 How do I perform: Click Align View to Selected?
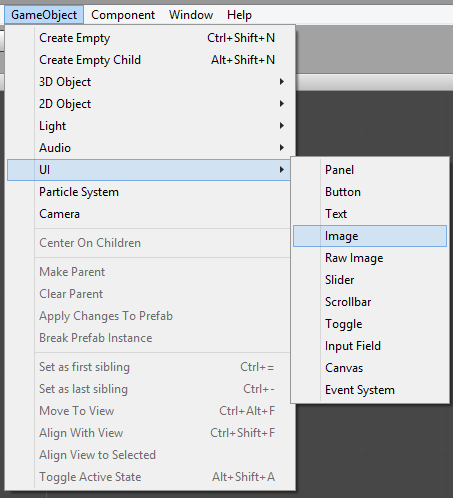[149, 455]
